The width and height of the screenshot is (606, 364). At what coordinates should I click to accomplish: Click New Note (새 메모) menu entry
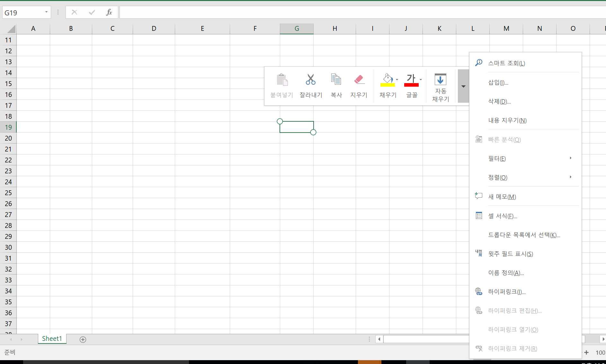(x=502, y=197)
